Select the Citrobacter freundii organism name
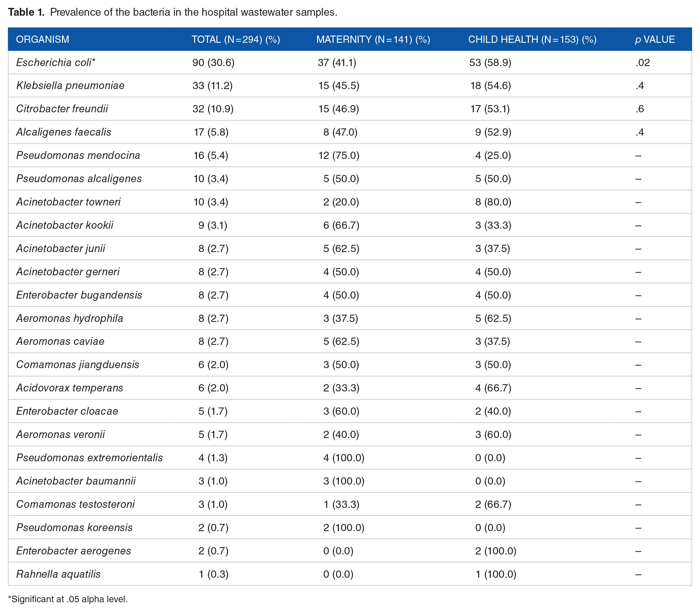This screenshot has height=612, width=700. pyautogui.click(x=62, y=109)
